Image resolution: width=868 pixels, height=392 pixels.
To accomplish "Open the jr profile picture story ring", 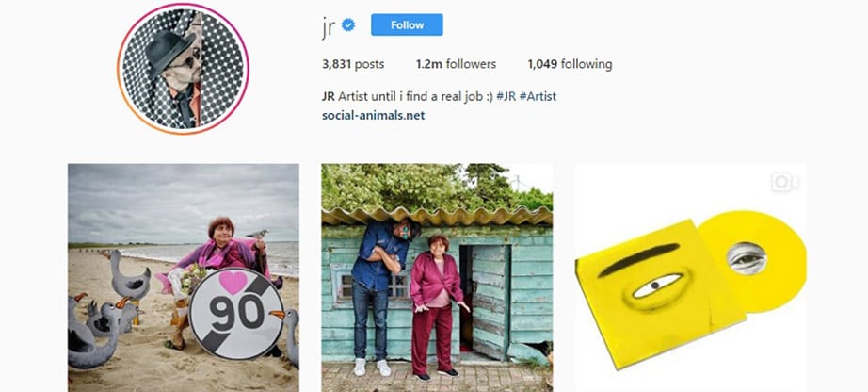I will 183,69.
